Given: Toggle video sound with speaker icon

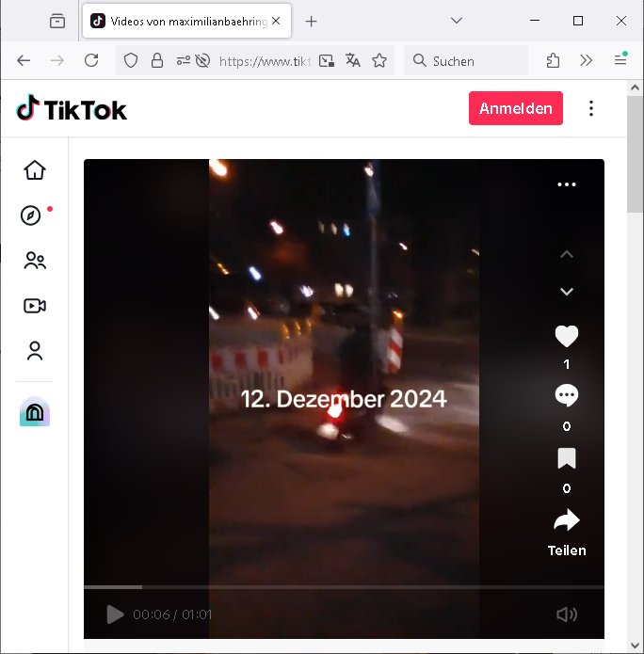Looking at the screenshot, I should (x=567, y=614).
